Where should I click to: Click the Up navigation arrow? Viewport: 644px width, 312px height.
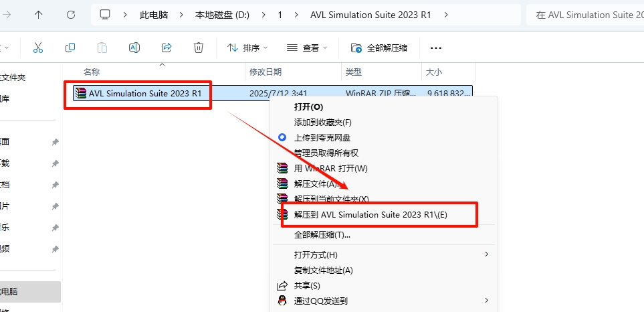coord(39,15)
